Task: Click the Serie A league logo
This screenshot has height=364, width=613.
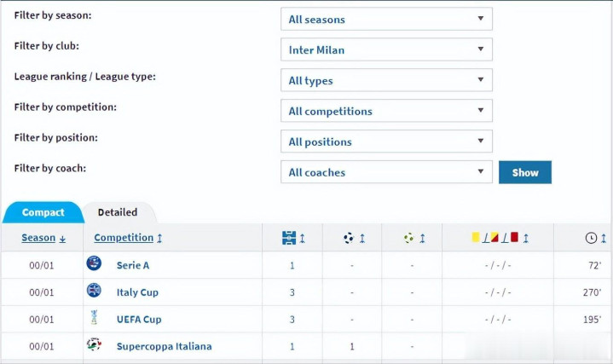Action: click(94, 264)
